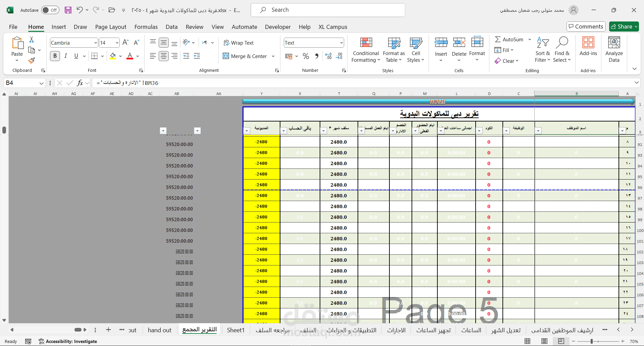This screenshot has height=346, width=644.
Task: Open the Page Layout tab
Action: 111,27
